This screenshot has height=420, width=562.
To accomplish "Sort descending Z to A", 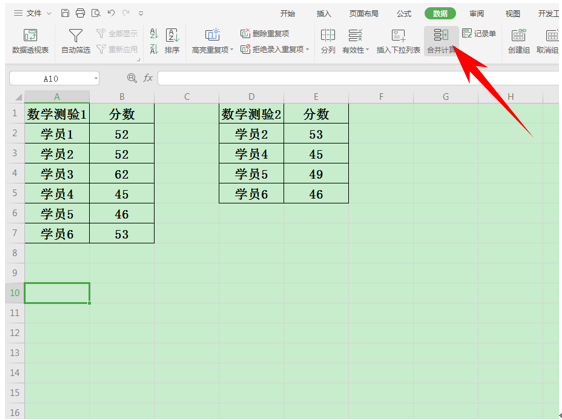I will click(x=154, y=49).
